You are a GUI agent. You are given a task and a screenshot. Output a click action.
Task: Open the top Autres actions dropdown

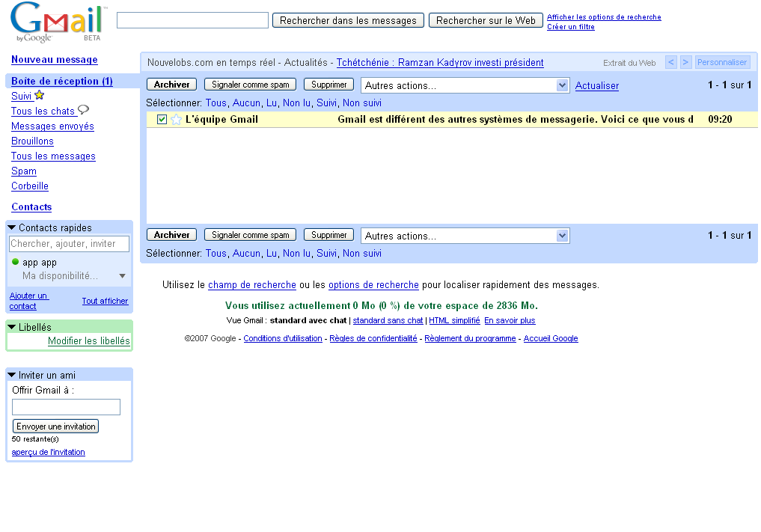pos(465,85)
